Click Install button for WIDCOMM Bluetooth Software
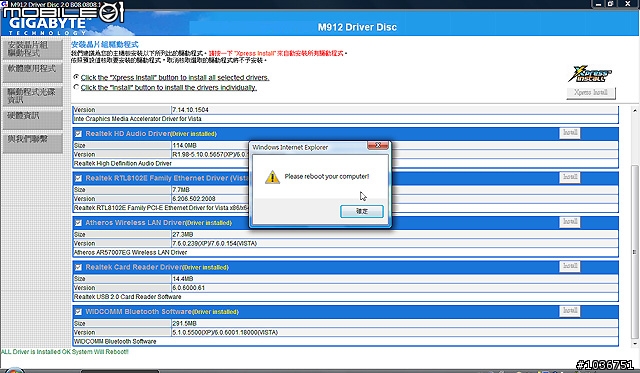The width and height of the screenshot is (640, 373). pyautogui.click(x=570, y=311)
